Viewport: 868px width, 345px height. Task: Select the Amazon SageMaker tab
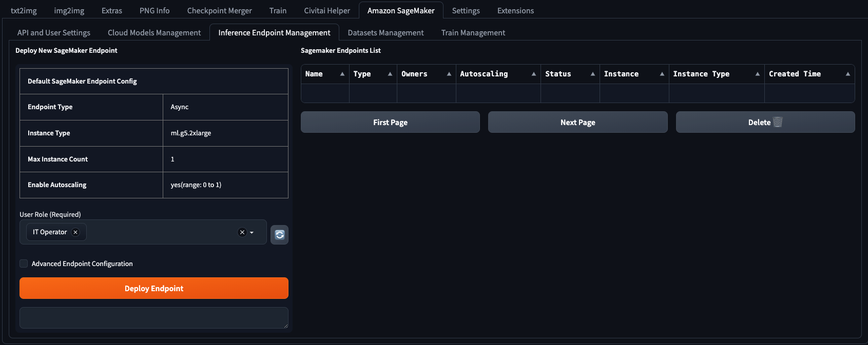click(x=401, y=10)
